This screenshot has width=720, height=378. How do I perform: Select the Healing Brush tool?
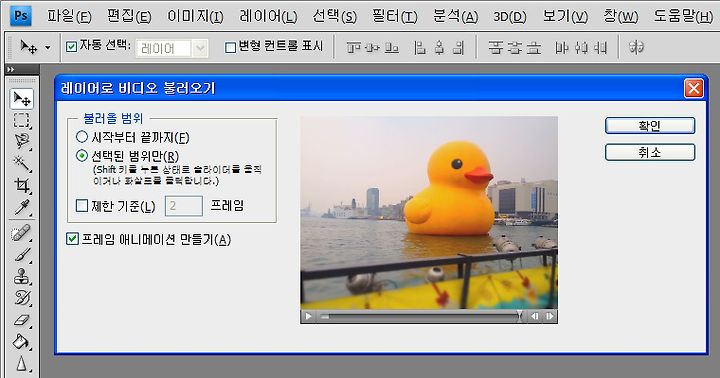click(x=22, y=233)
